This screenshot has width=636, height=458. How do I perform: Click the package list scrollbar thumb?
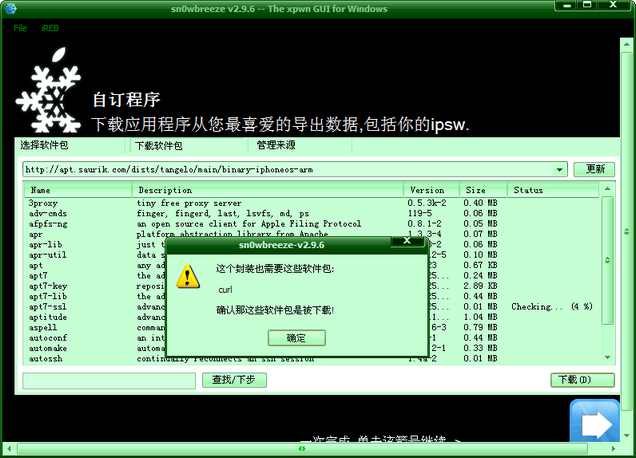tap(607, 260)
